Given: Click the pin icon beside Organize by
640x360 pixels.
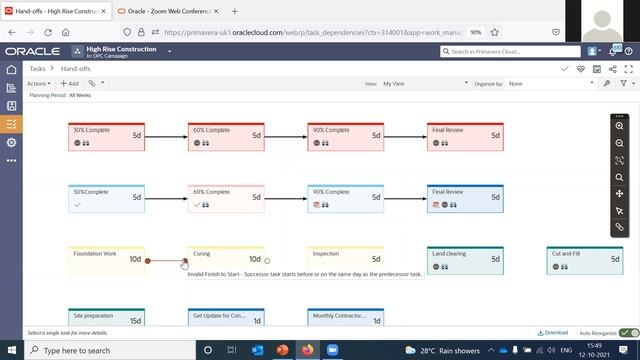Looking at the screenshot, I should click(x=607, y=83).
